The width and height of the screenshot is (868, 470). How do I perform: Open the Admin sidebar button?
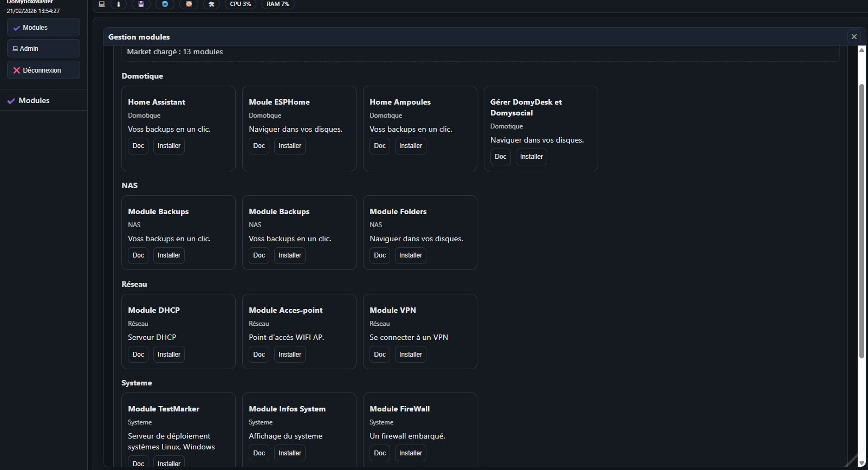pos(43,49)
